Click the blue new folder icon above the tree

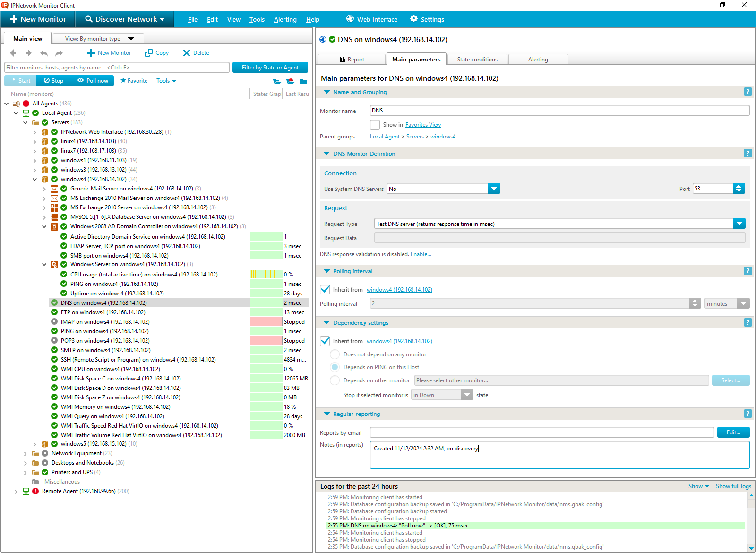[303, 81]
